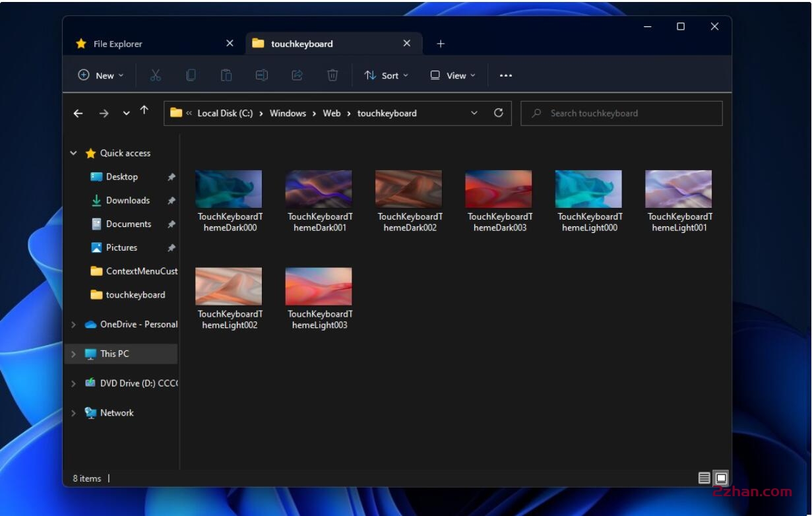Refresh the folder view
This screenshot has height=516, width=812.
pos(499,113)
